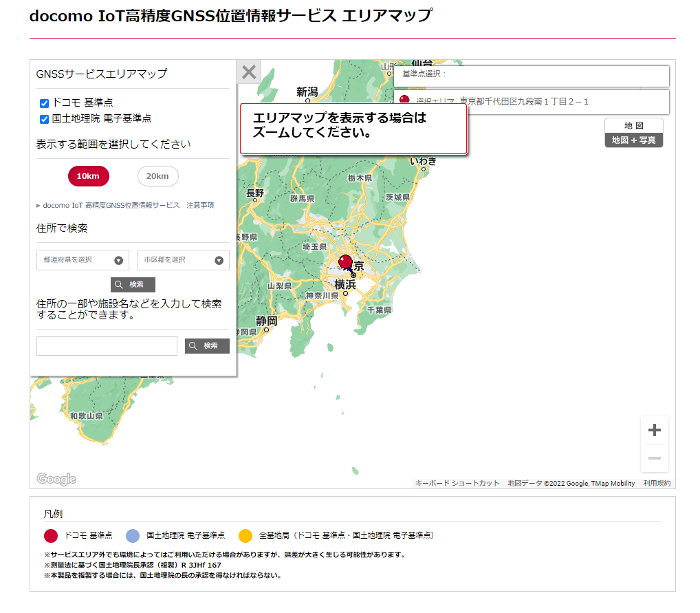Click the 茨城県 label on the map
This screenshot has width=700, height=613.
click(397, 197)
